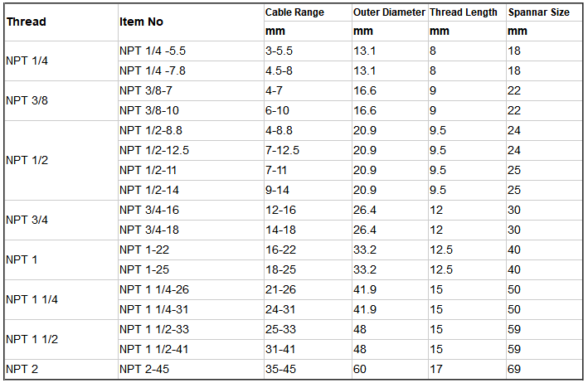Click the NPT 1/2-12.5 item cell

154,150
